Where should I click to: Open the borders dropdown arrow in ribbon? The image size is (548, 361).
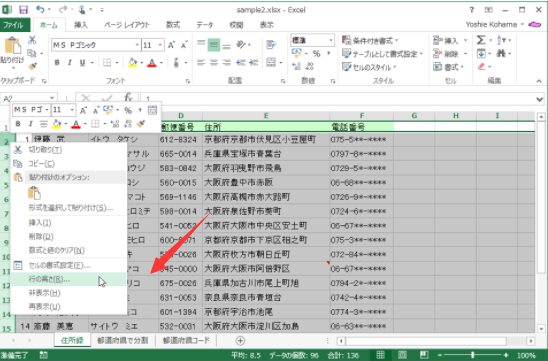[x=117, y=63]
